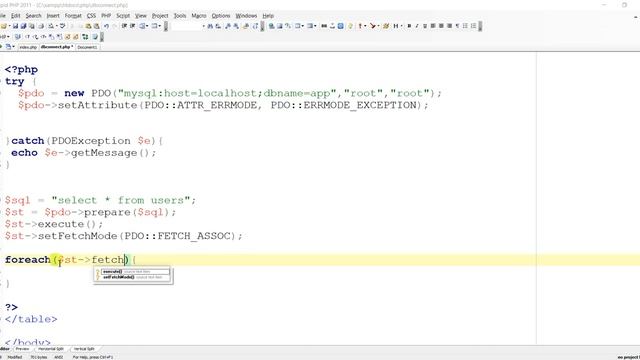Click the PDO::FETCH_ASSOC text in the code

[178, 236]
